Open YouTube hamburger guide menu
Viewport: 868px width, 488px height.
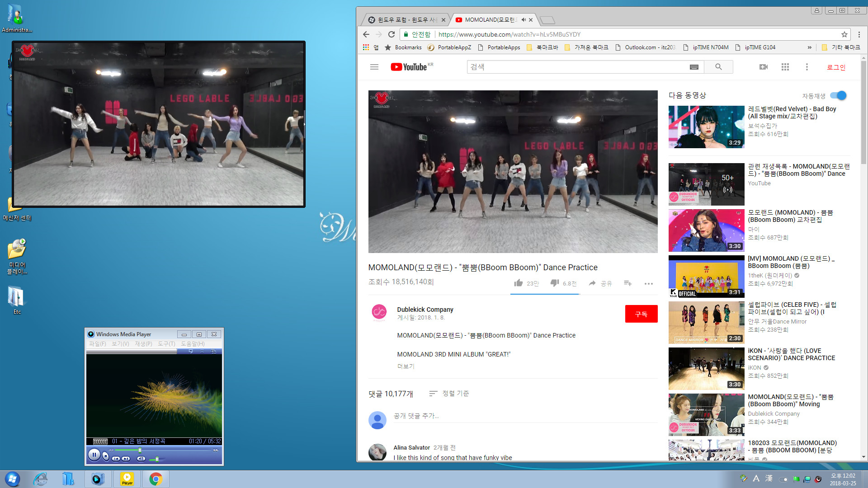pos(374,67)
